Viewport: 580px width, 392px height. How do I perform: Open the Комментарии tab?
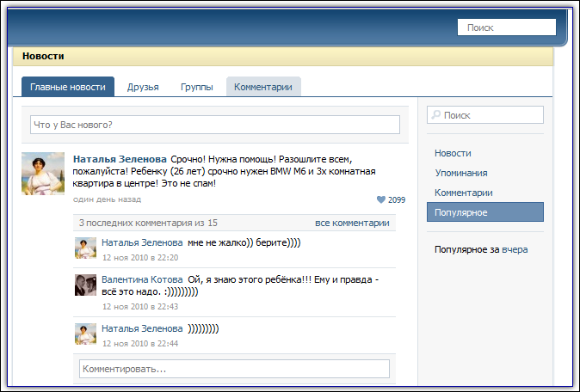click(263, 87)
